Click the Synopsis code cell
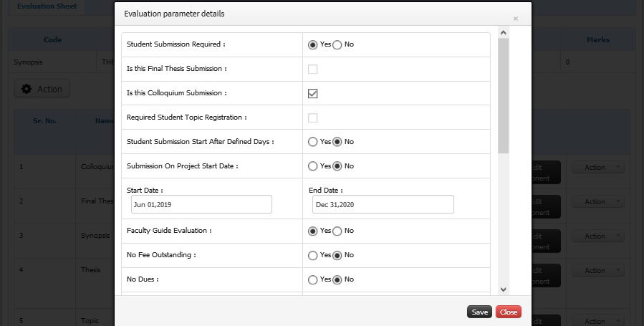The image size is (644, 326). [52, 62]
